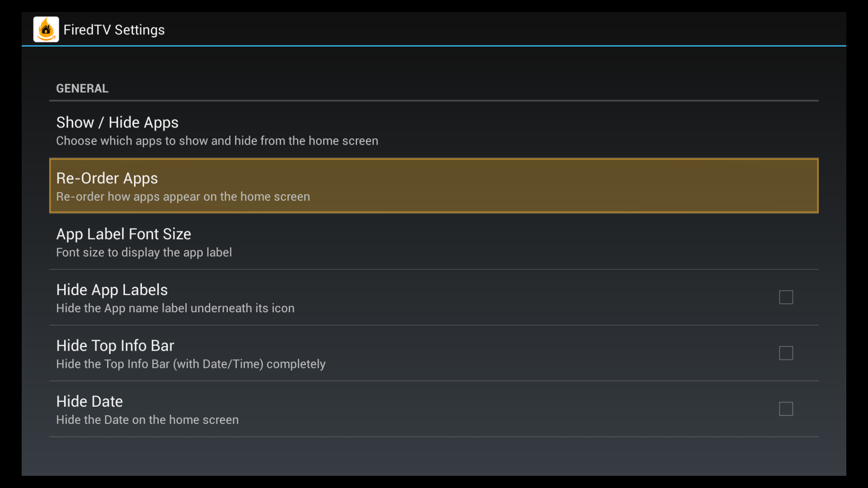Image resolution: width=868 pixels, height=488 pixels.
Task: Click the blue divider under title bar
Action: pyautogui.click(x=434, y=46)
